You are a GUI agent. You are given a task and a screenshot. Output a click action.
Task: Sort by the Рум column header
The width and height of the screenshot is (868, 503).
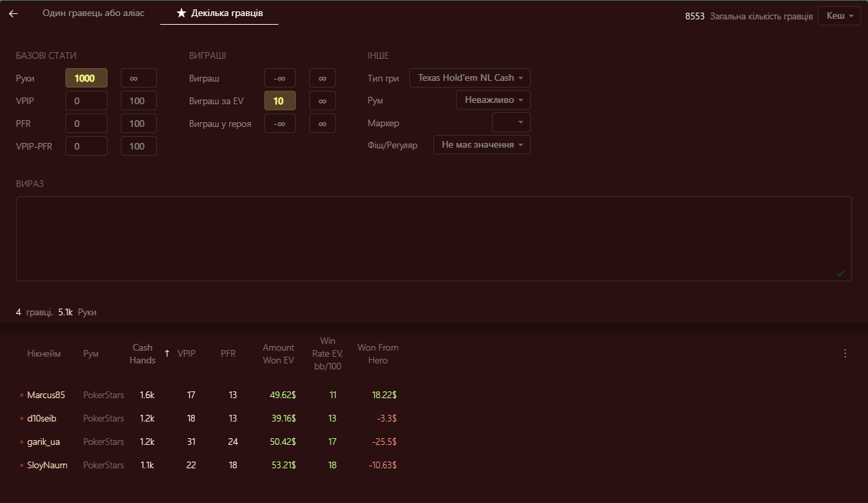[91, 353]
